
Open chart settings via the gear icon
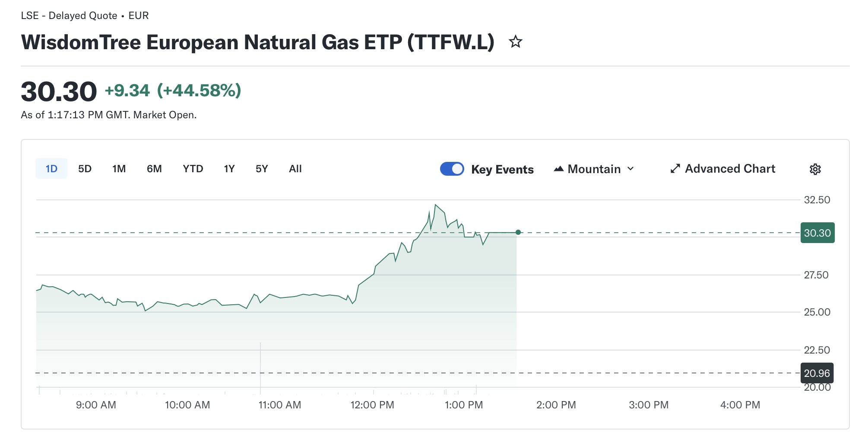pos(815,169)
